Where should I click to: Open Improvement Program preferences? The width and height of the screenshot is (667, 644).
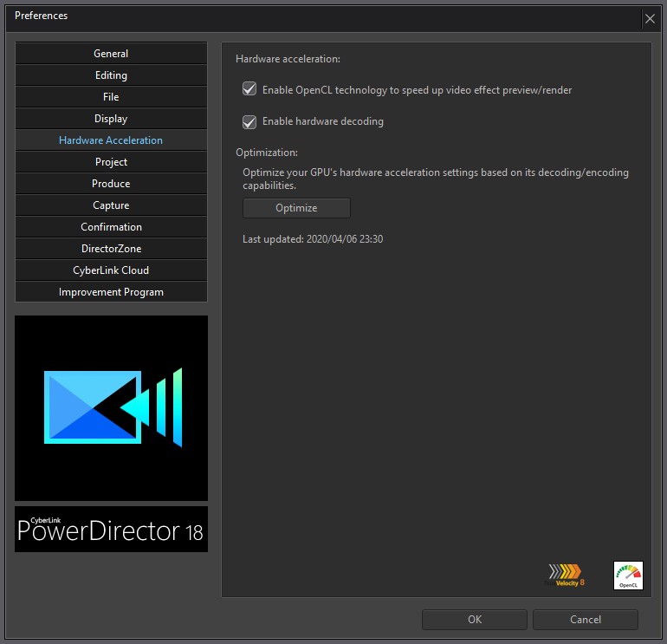111,292
